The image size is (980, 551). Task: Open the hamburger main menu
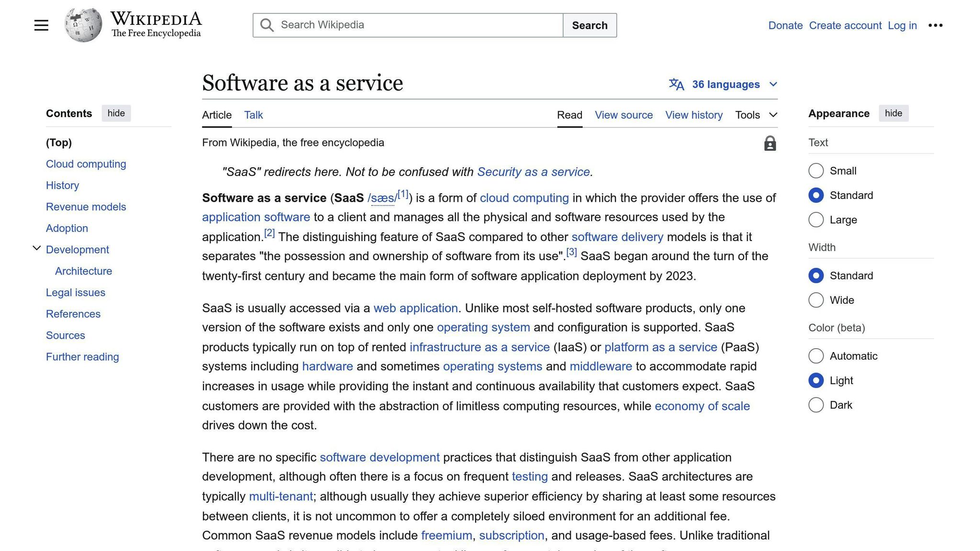[41, 25]
